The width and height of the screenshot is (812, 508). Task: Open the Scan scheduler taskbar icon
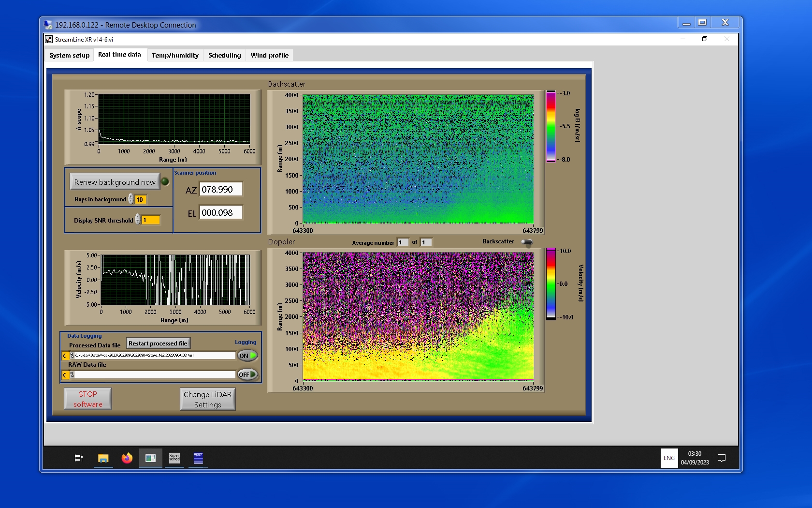coord(174,458)
